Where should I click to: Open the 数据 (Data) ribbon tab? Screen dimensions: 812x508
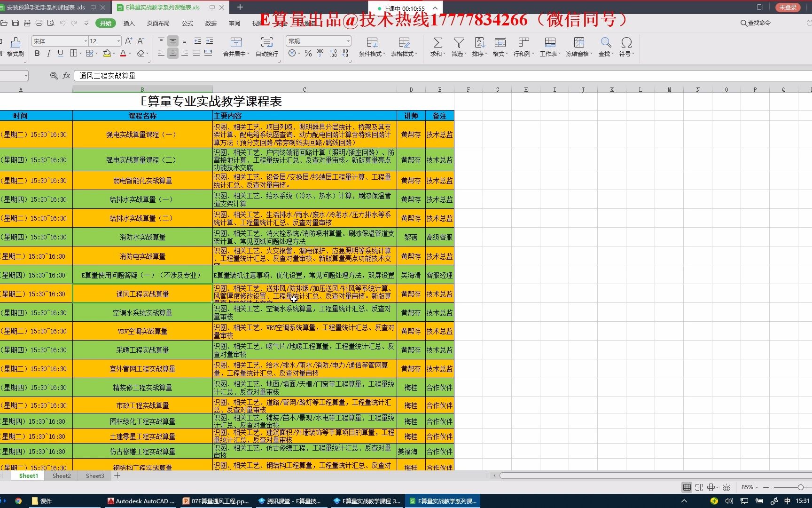[x=211, y=23]
